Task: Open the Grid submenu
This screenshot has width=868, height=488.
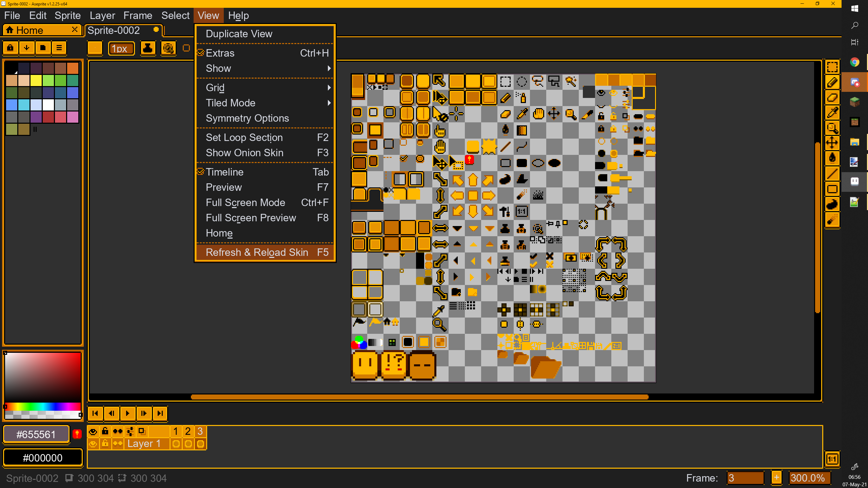Action: click(214, 87)
